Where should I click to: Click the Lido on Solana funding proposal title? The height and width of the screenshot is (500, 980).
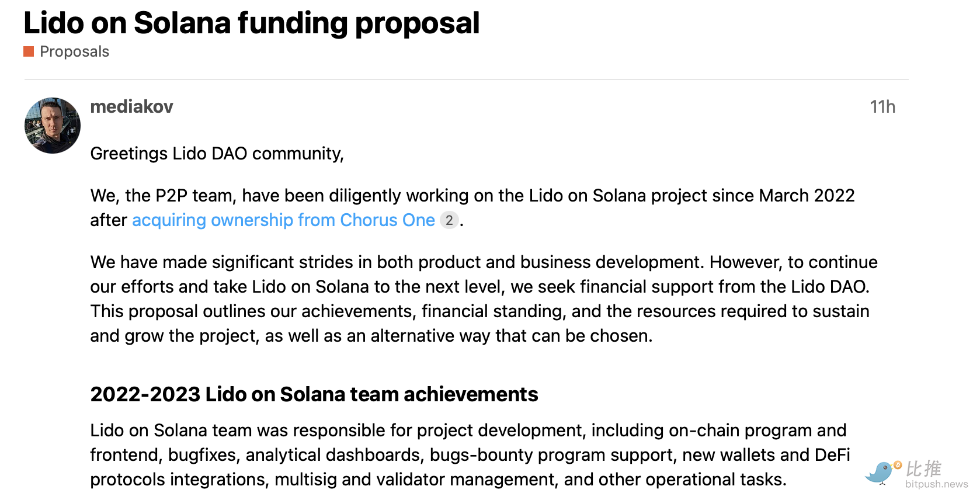click(x=251, y=23)
